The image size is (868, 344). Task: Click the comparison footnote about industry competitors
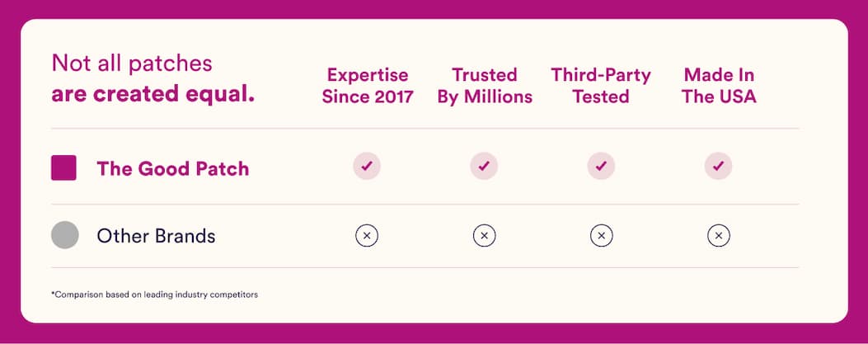154,295
